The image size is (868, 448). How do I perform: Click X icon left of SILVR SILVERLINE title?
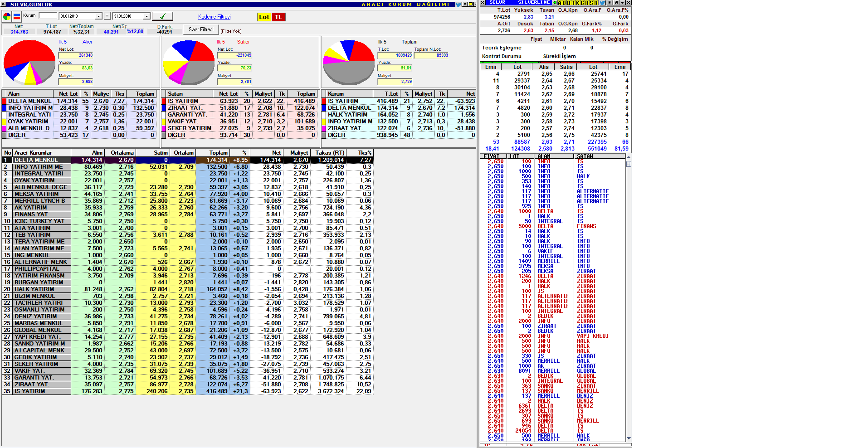pos(483,2)
